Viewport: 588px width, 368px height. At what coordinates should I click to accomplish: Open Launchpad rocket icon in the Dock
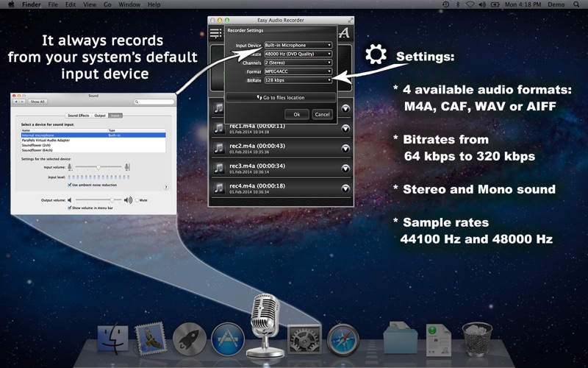(190, 339)
